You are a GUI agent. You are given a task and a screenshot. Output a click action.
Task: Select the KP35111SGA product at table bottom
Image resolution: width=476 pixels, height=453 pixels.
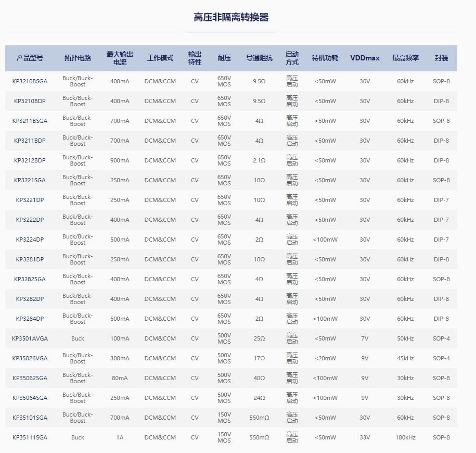[30, 437]
